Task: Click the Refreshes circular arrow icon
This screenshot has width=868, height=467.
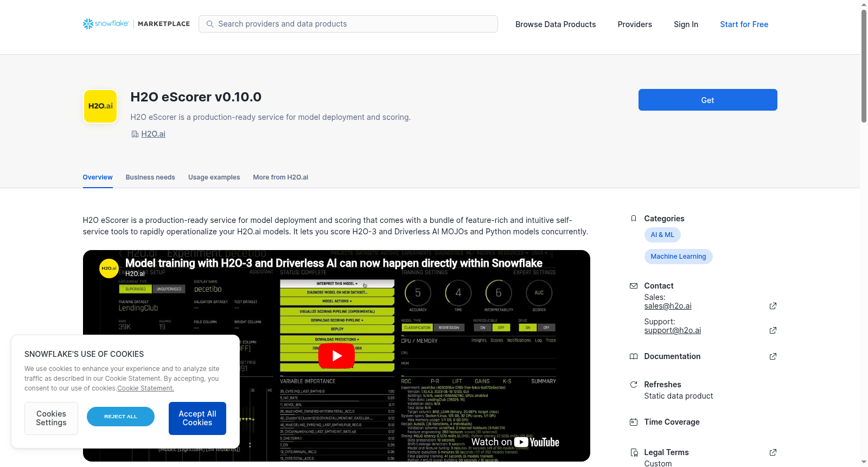Action: tap(633, 385)
